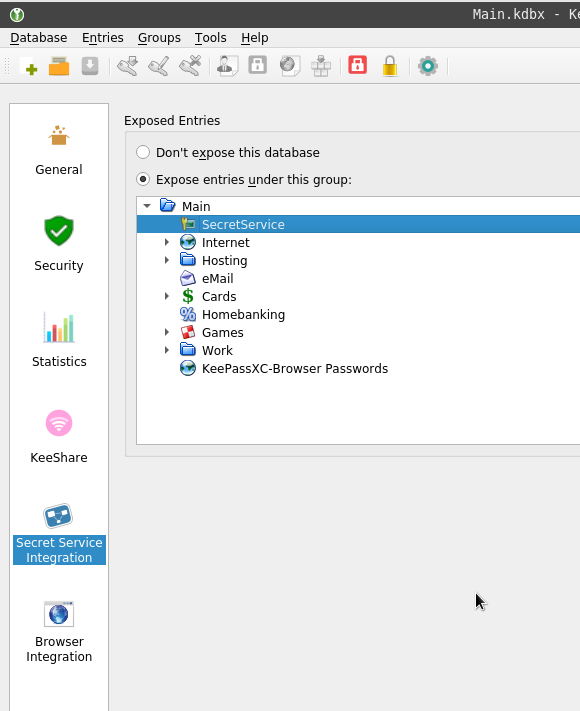580x711 pixels.
Task: Expand the Games group
Action: pos(167,332)
